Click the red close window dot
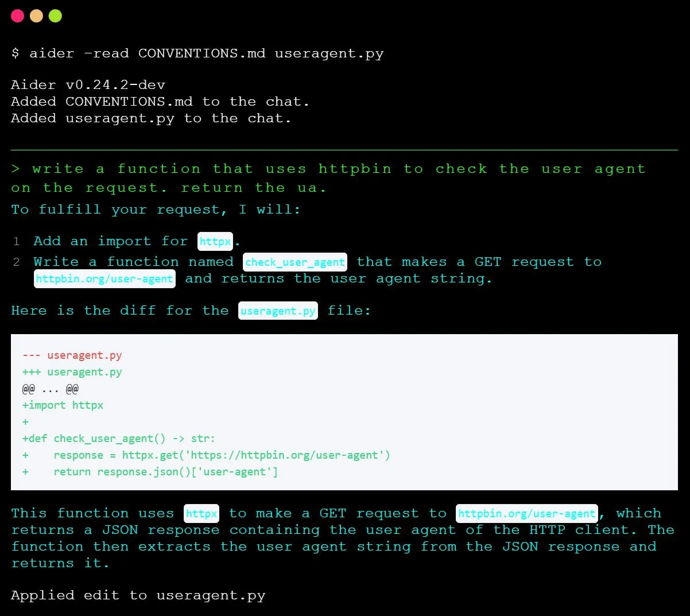The width and height of the screenshot is (690, 616). (17, 16)
